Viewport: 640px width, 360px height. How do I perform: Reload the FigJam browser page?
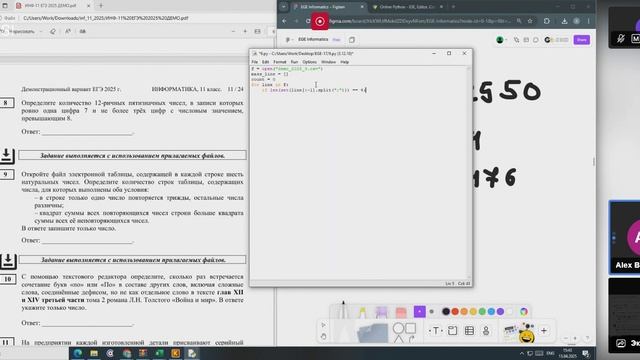click(x=308, y=21)
